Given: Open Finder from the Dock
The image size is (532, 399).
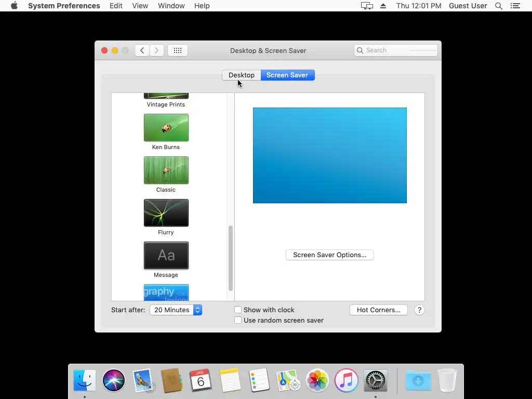Looking at the screenshot, I should click(85, 380).
